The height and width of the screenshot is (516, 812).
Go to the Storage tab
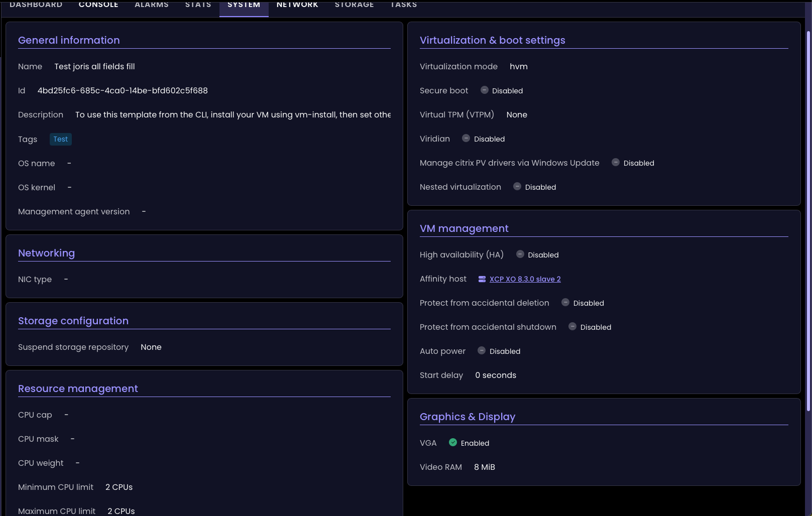pyautogui.click(x=355, y=5)
